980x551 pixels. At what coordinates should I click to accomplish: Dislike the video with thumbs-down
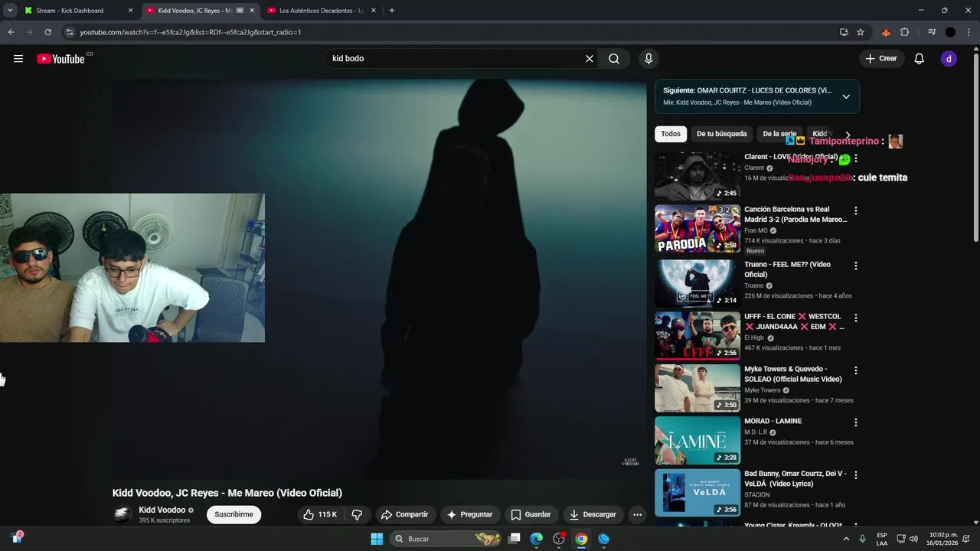357,515
